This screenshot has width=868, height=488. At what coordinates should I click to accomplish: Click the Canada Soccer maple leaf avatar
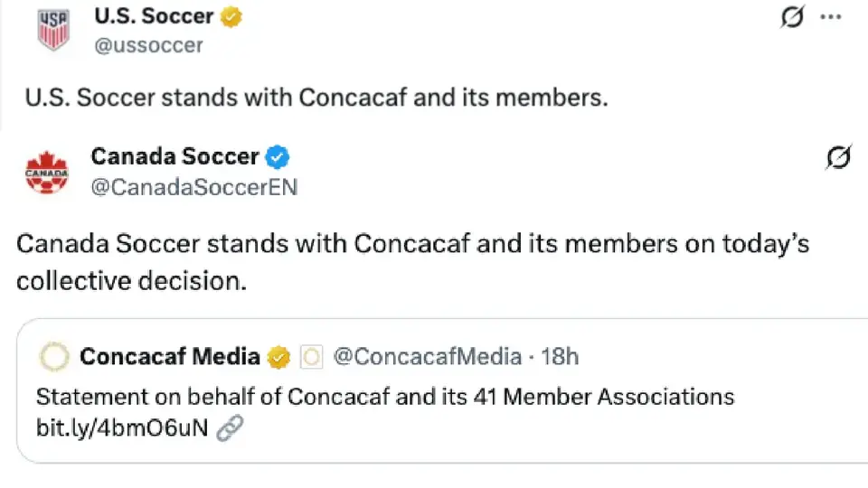(47, 172)
